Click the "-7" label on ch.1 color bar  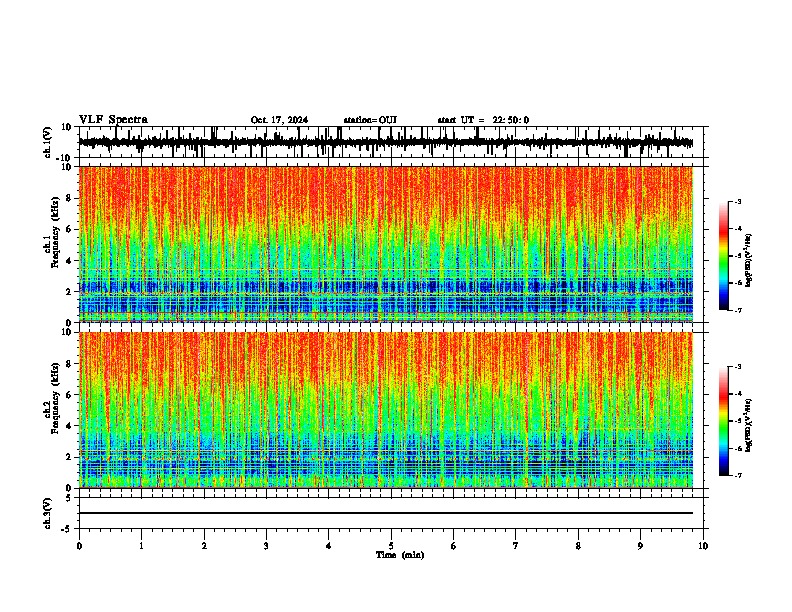click(x=737, y=310)
